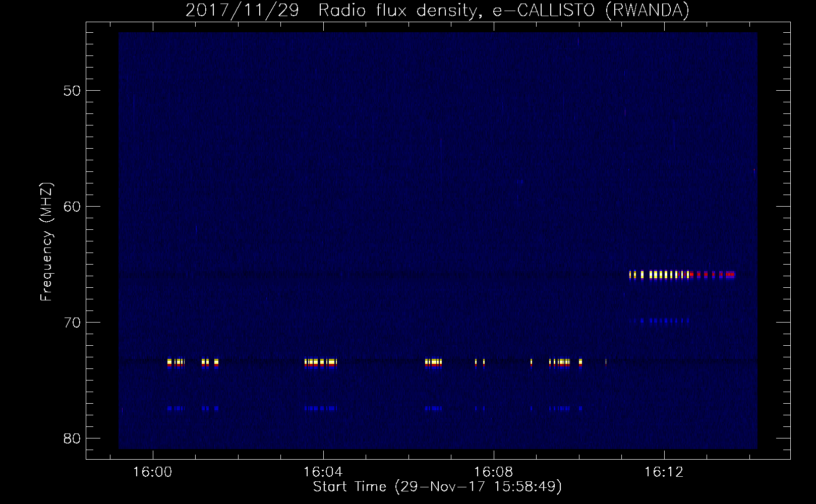Click the 16:04 time tick label
Viewport: 816px width, 504px height.
pyautogui.click(x=323, y=472)
